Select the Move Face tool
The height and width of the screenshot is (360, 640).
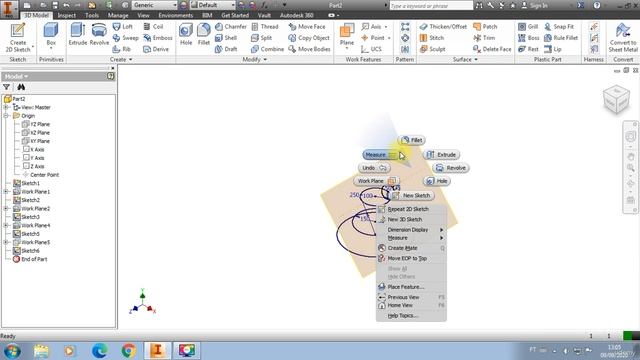(307, 27)
